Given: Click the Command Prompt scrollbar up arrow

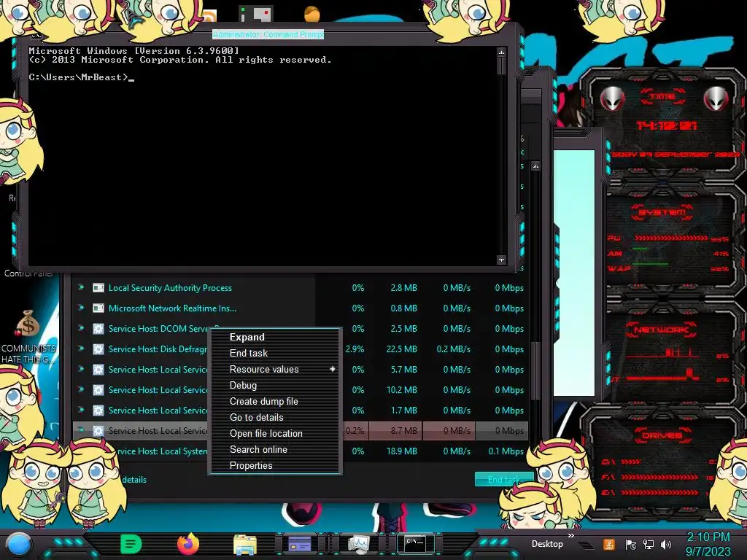Looking at the screenshot, I should (501, 52).
